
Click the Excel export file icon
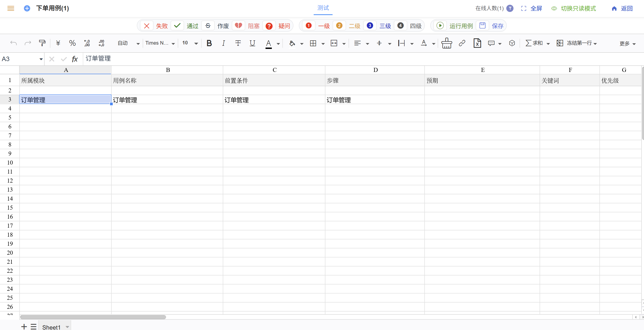tap(477, 43)
